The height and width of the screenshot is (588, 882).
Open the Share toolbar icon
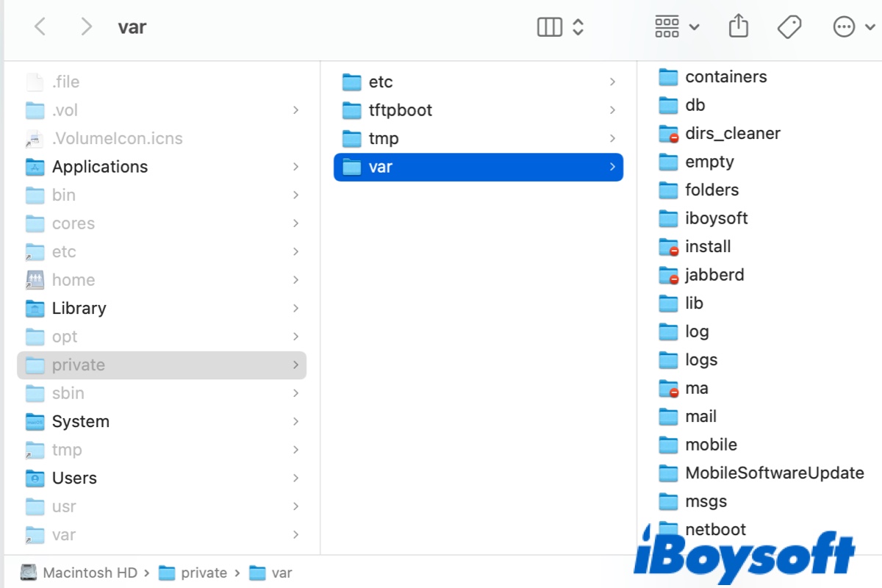coord(738,27)
